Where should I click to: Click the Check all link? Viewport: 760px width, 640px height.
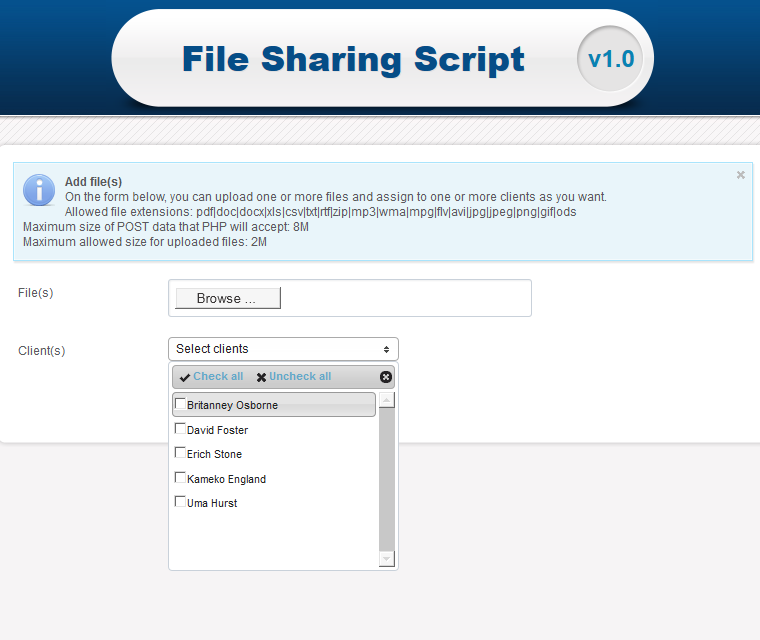pos(218,376)
